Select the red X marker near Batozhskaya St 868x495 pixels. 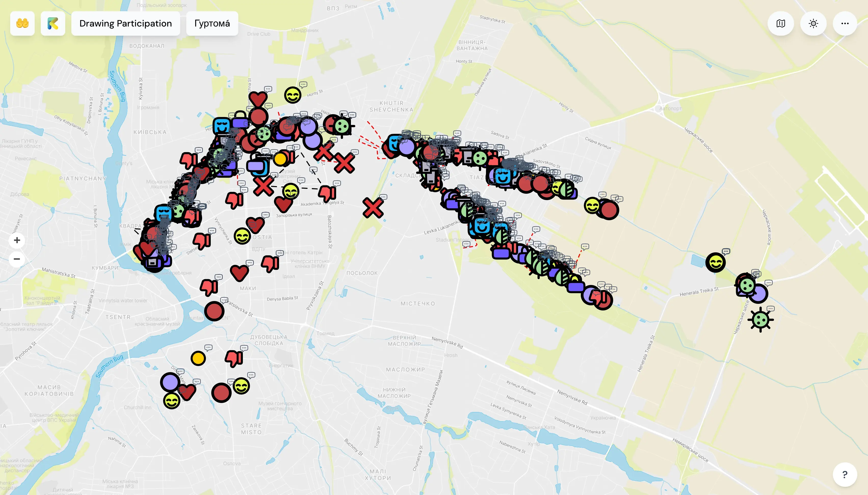[373, 208]
